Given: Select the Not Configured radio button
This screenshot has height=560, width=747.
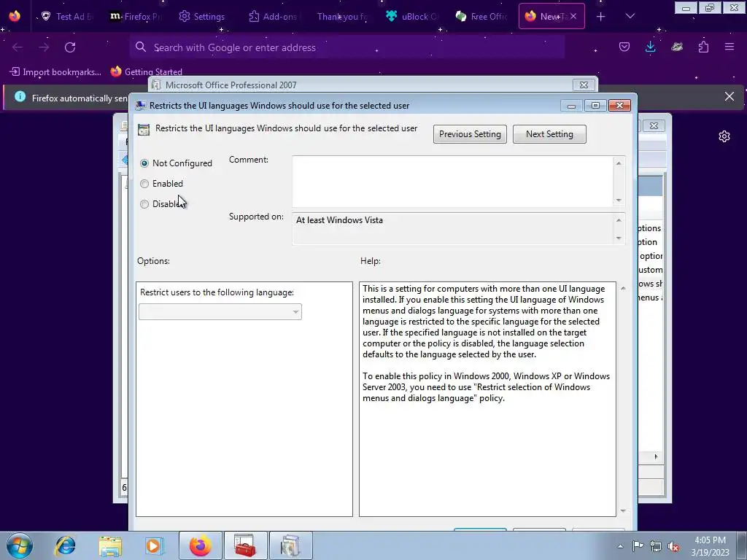Looking at the screenshot, I should [x=144, y=163].
